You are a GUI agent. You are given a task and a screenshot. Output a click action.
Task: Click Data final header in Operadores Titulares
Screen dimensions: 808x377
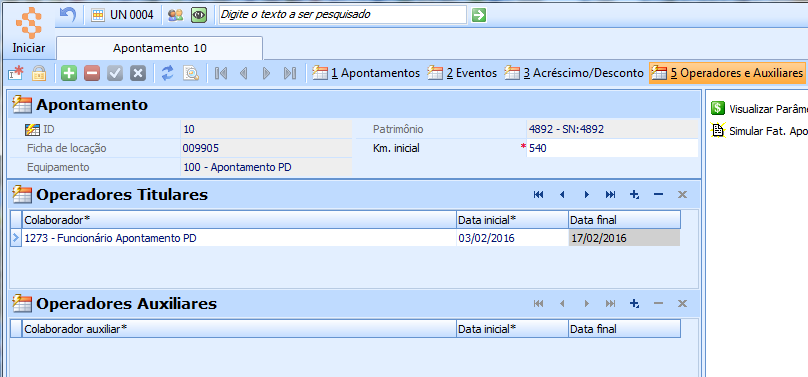(x=625, y=220)
